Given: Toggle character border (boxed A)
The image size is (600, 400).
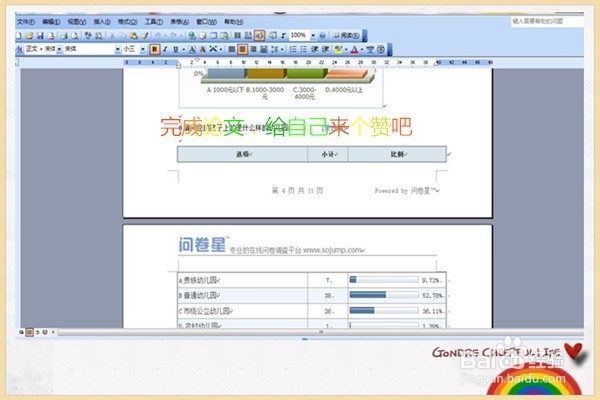Looking at the screenshot, I should pyautogui.click(x=192, y=49).
